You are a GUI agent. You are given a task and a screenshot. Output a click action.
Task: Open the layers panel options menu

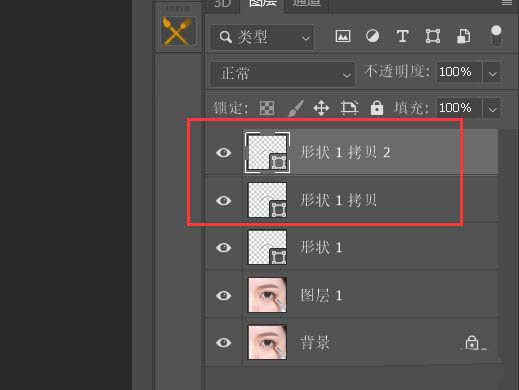[x=507, y=3]
